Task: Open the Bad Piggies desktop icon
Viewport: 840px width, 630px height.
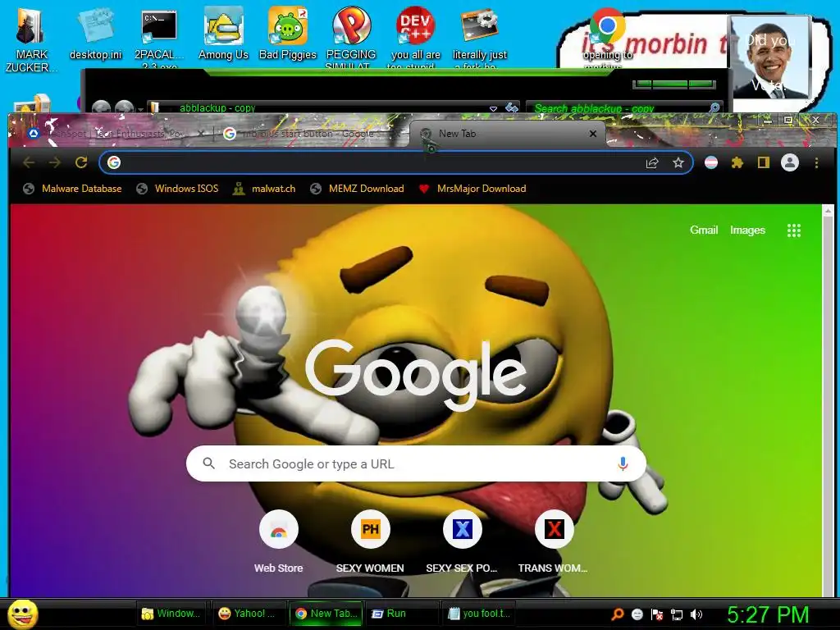Action: point(288,34)
